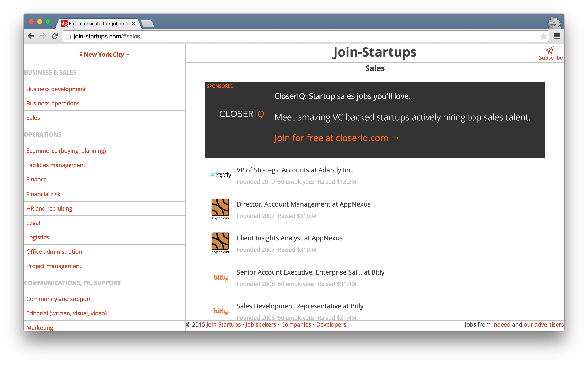Click AppNexus logo next to Client Insights Analyst
This screenshot has width=588, height=365.
(220, 243)
